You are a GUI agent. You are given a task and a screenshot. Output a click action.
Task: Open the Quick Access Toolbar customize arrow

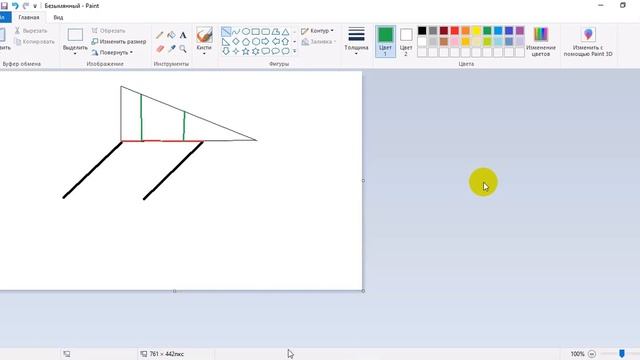pos(35,6)
